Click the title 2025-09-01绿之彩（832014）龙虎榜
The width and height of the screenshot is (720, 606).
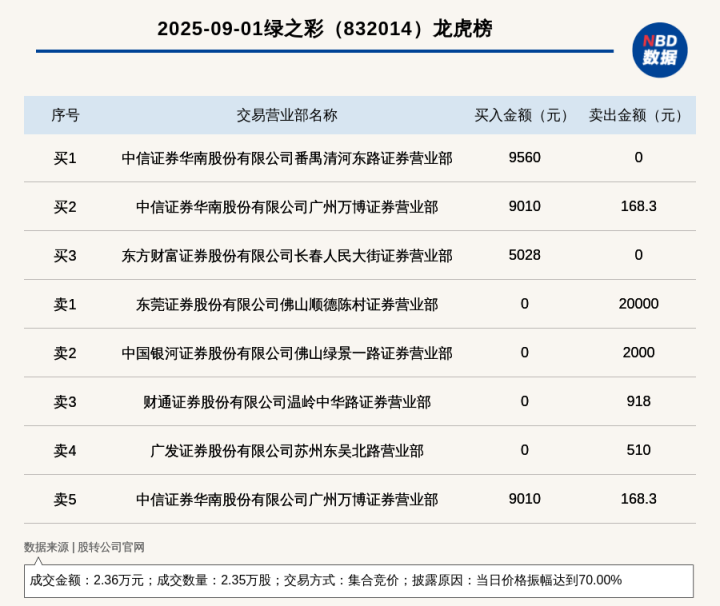pyautogui.click(x=325, y=29)
